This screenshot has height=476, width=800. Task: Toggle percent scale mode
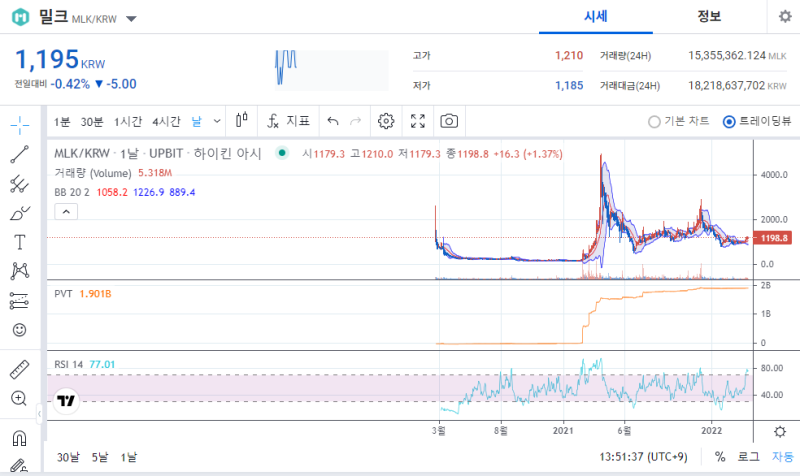(720, 457)
